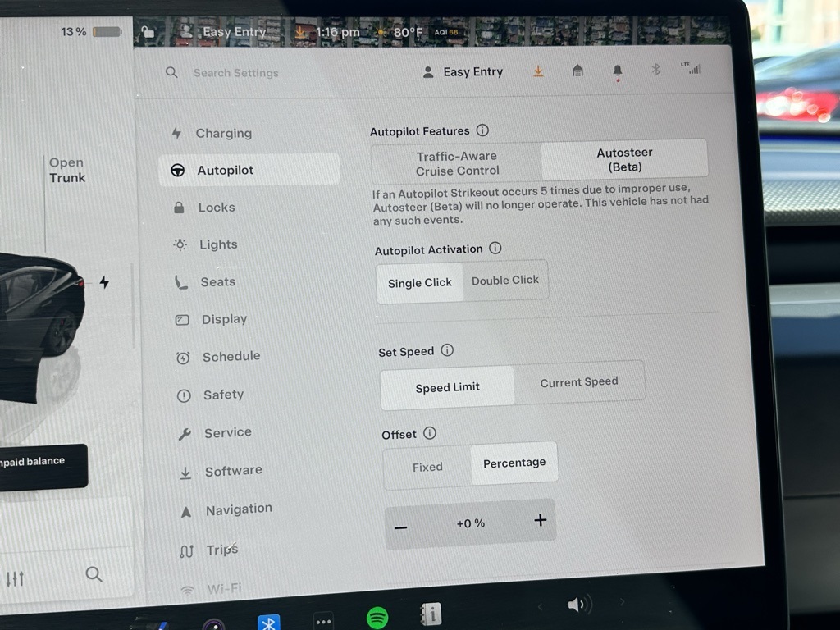This screenshot has width=840, height=630.
Task: Select Traffic-Aware Cruise Control
Action: (x=457, y=163)
